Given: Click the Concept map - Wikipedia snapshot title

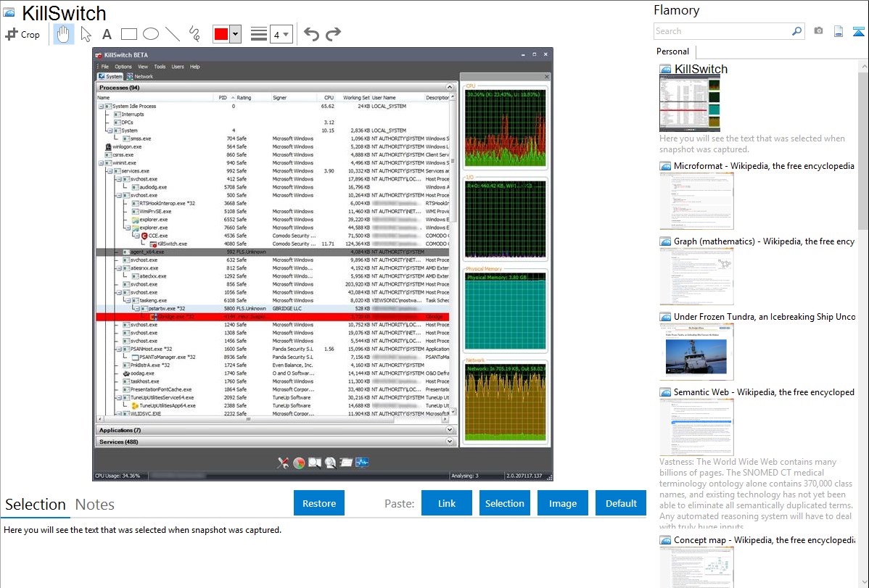Looking at the screenshot, I should point(765,539).
